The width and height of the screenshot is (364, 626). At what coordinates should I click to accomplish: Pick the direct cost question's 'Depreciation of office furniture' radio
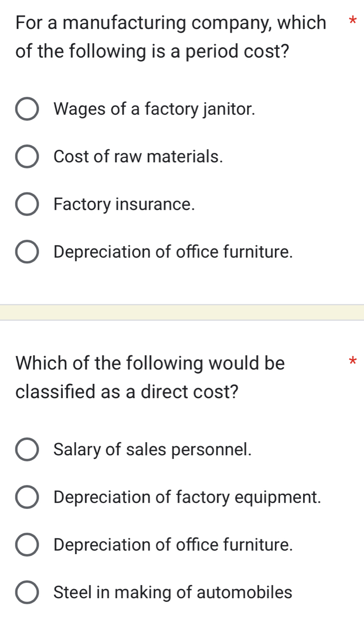point(27,545)
